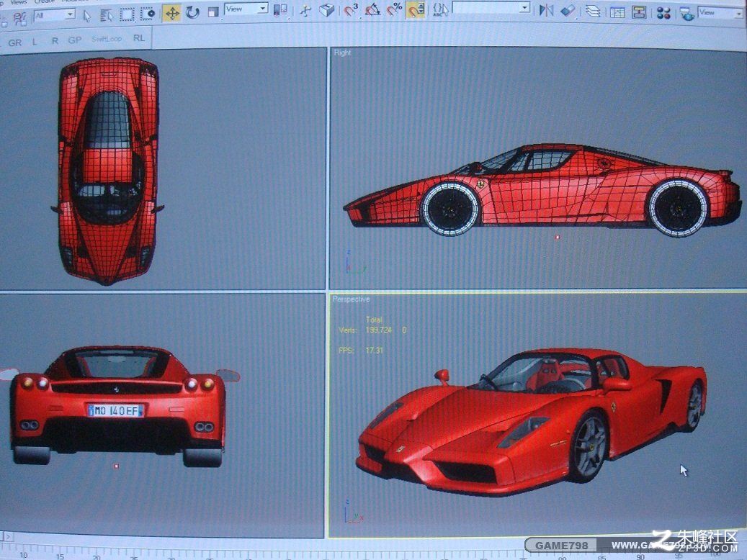
Task: Toggle the Keyboard Shortcut Override icon
Action: click(327, 9)
